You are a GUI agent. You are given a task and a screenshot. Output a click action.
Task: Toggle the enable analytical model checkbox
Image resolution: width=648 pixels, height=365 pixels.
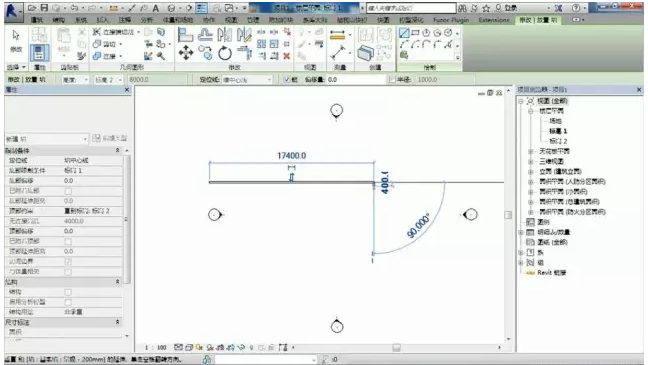[68, 302]
